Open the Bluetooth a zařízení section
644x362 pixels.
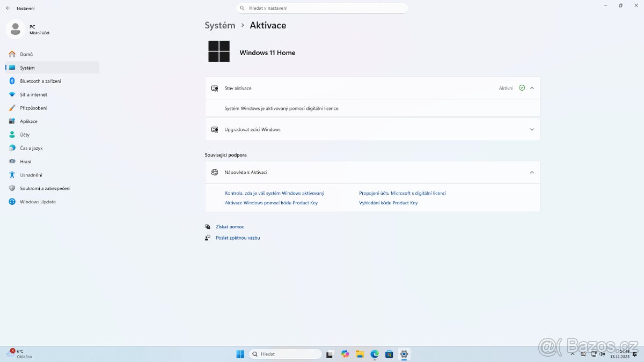click(40, 81)
